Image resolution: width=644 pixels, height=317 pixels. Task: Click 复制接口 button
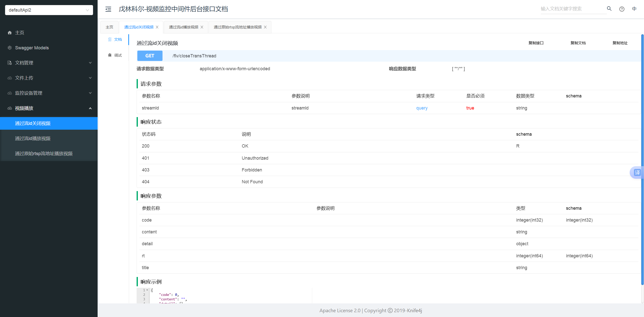(536, 43)
